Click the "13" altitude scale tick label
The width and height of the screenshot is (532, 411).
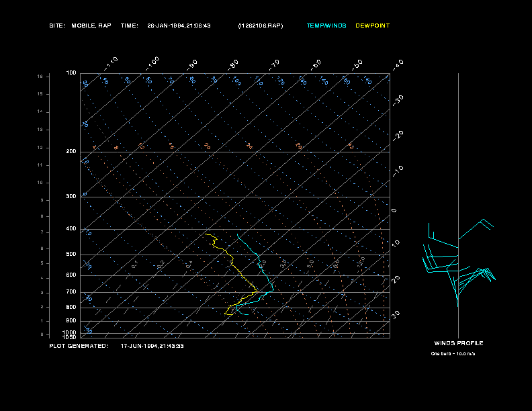pos(40,130)
